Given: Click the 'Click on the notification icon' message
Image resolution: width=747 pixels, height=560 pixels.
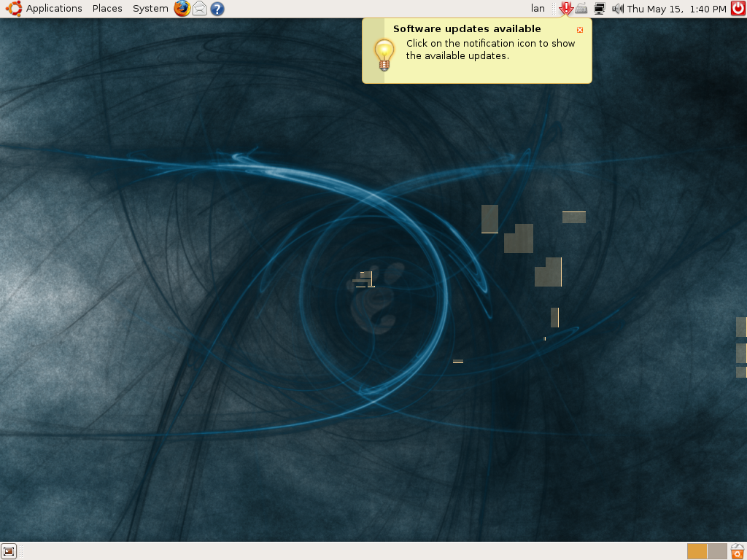Looking at the screenshot, I should coord(491,50).
